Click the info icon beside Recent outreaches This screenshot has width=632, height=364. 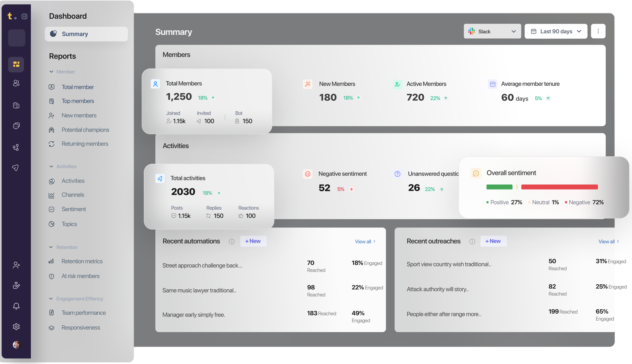click(472, 241)
